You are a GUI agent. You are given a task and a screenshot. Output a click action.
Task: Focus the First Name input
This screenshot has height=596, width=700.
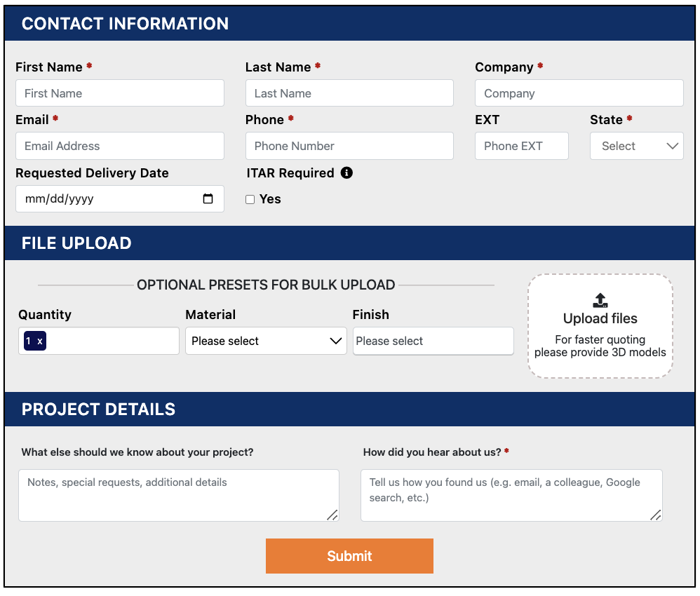point(120,93)
